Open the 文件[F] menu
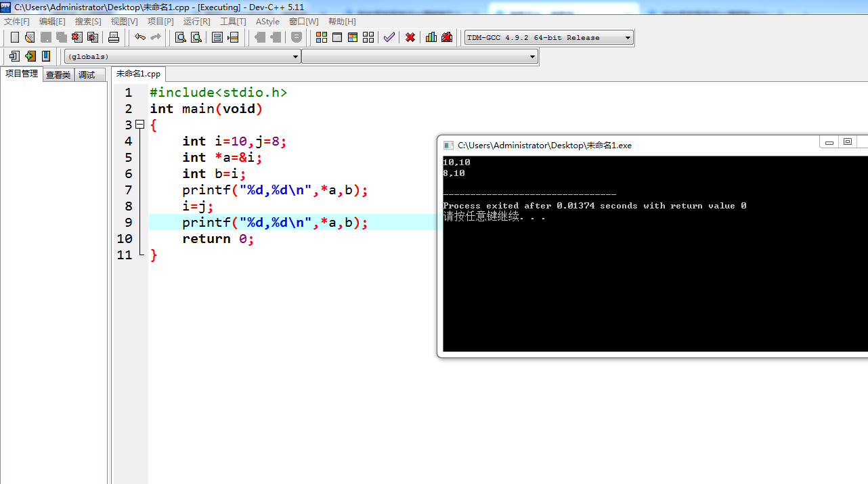 coord(17,22)
